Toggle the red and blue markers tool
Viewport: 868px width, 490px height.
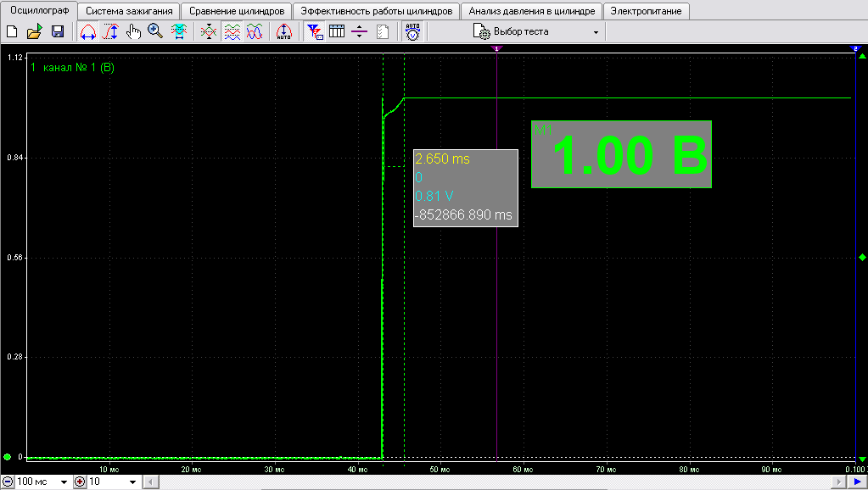(x=315, y=31)
